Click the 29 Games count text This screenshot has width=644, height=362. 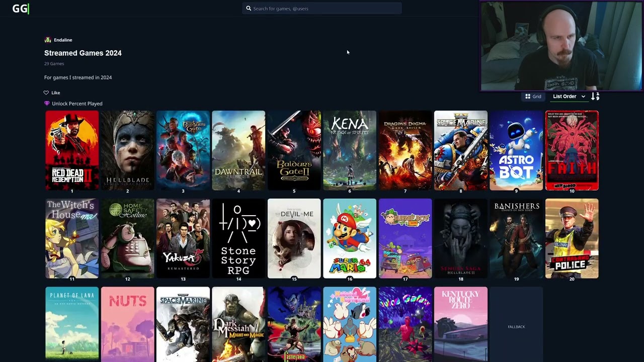[x=54, y=64]
